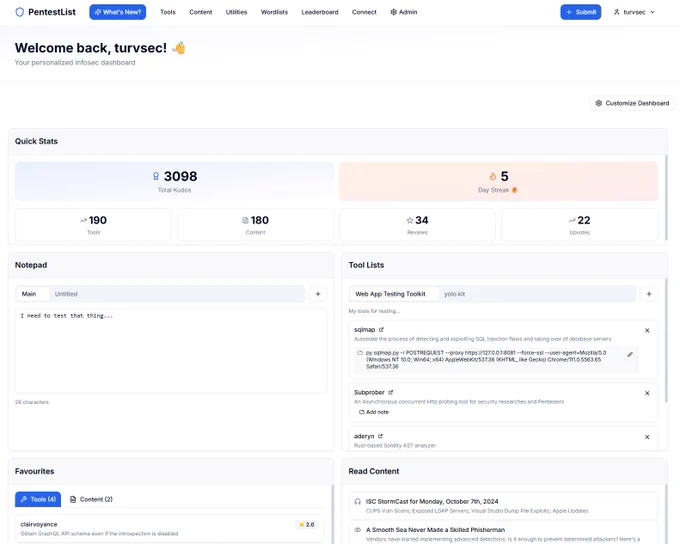
Task: Open the Connect navigation item
Action: point(364,12)
